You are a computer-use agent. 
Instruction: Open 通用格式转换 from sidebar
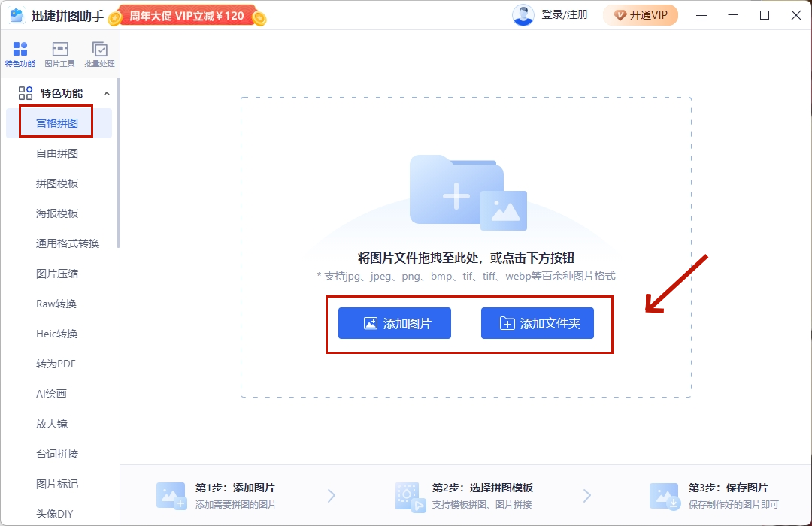coord(68,243)
